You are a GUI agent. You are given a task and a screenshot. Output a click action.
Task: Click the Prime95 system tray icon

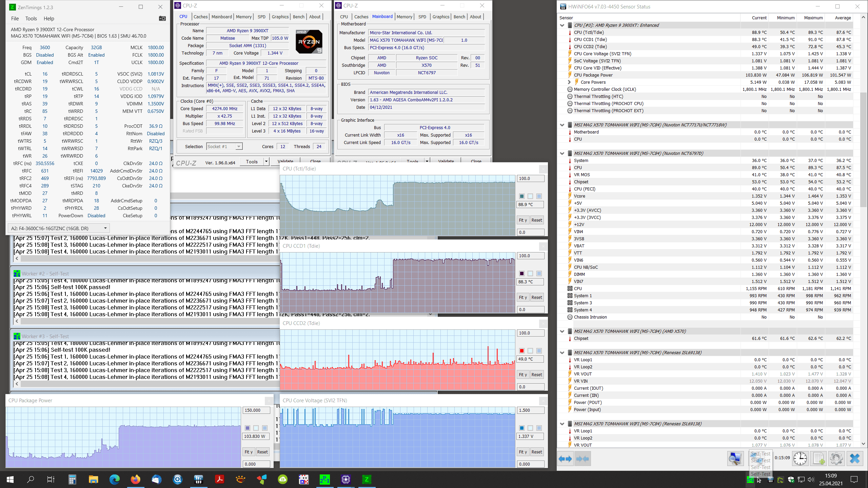(x=750, y=480)
